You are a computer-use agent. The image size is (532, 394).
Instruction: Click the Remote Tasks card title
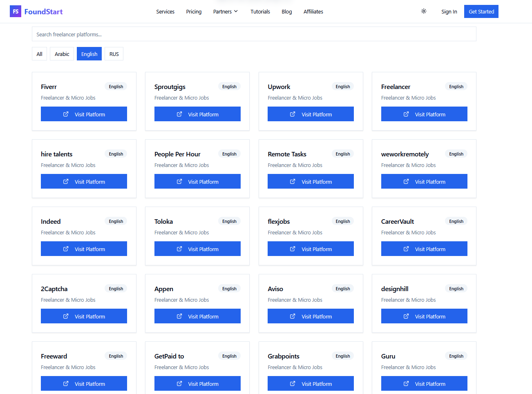pyautogui.click(x=287, y=154)
